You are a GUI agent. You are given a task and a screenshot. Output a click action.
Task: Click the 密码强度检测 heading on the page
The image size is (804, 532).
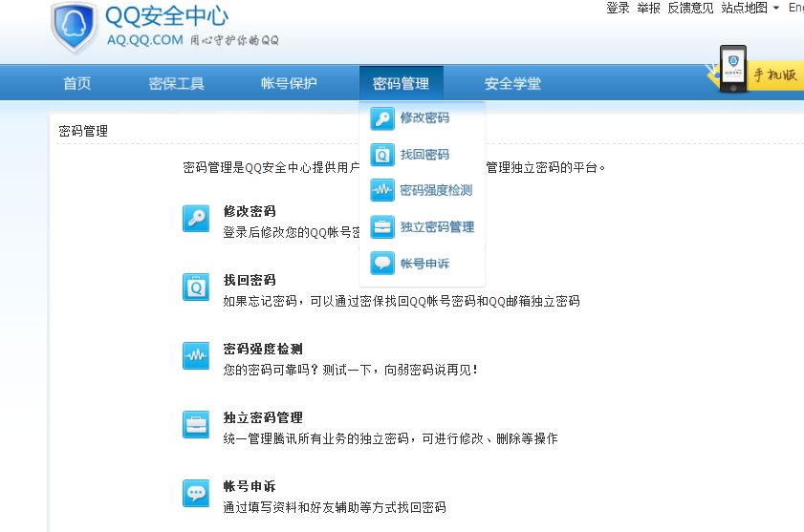point(263,349)
